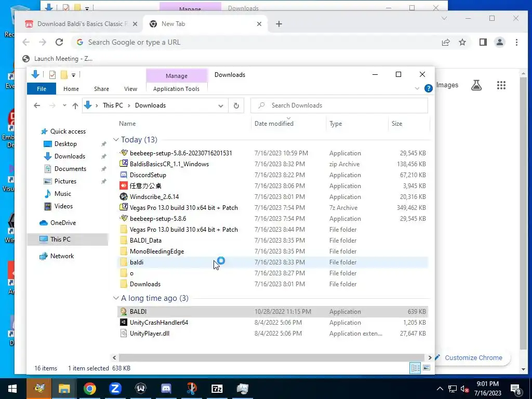Collapse the A long time ago (3) group
The image size is (532, 399).
(116, 298)
